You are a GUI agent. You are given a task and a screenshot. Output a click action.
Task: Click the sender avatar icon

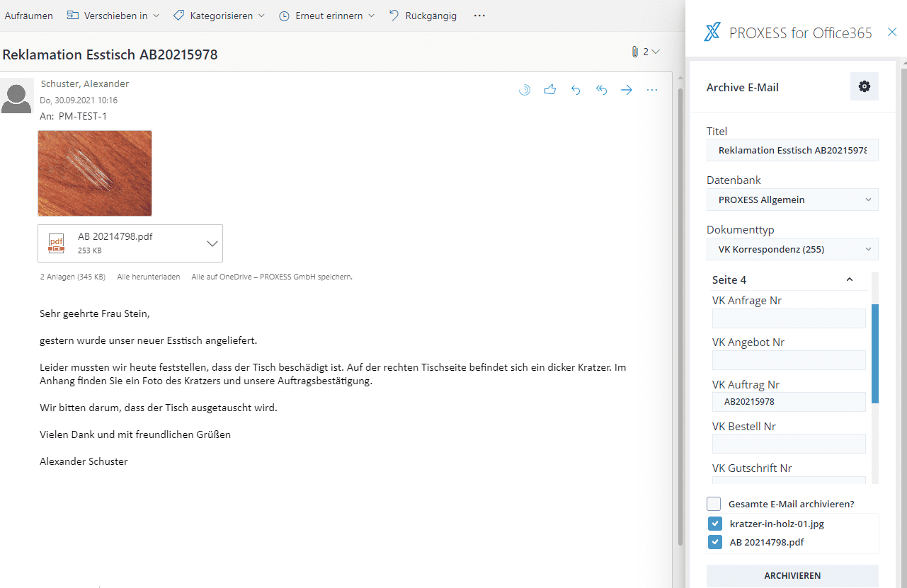point(16,96)
